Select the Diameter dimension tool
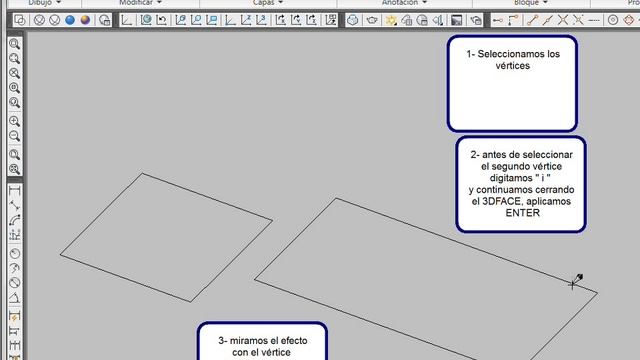 15,282
